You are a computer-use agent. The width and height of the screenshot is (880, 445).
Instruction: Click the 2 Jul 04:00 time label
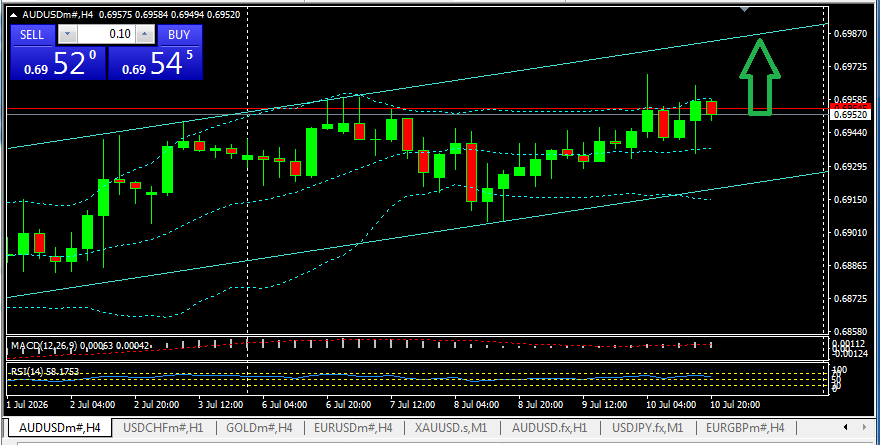point(93,405)
